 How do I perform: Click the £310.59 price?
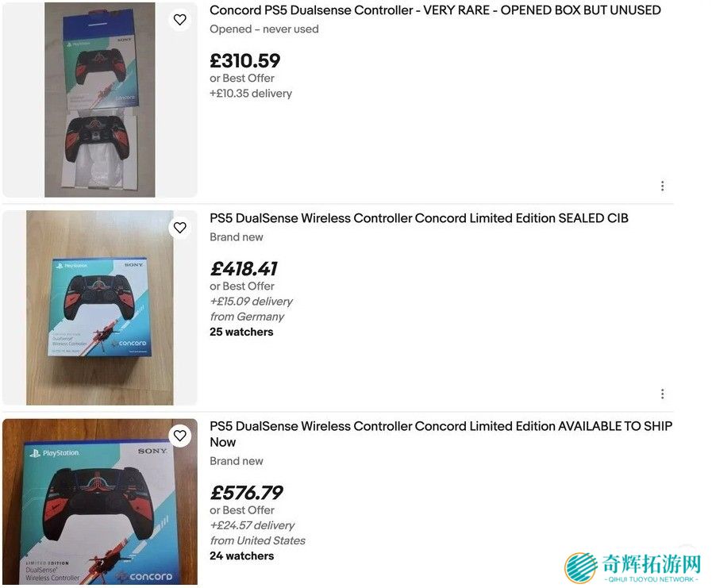tap(244, 61)
